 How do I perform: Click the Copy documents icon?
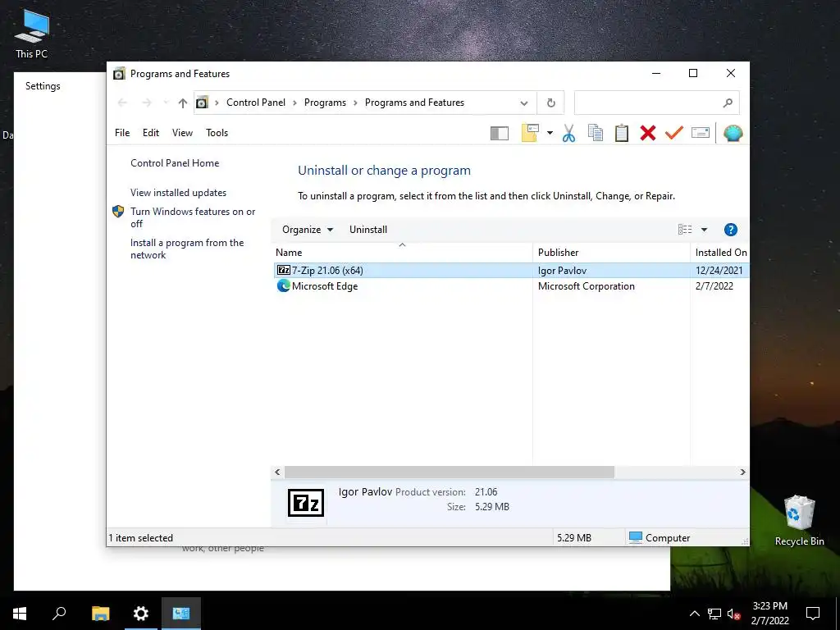(x=596, y=133)
